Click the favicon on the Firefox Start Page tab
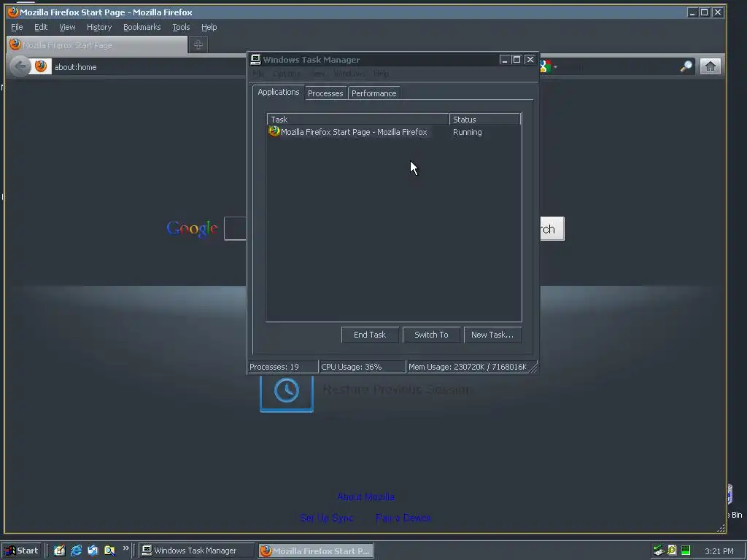 pos(15,44)
